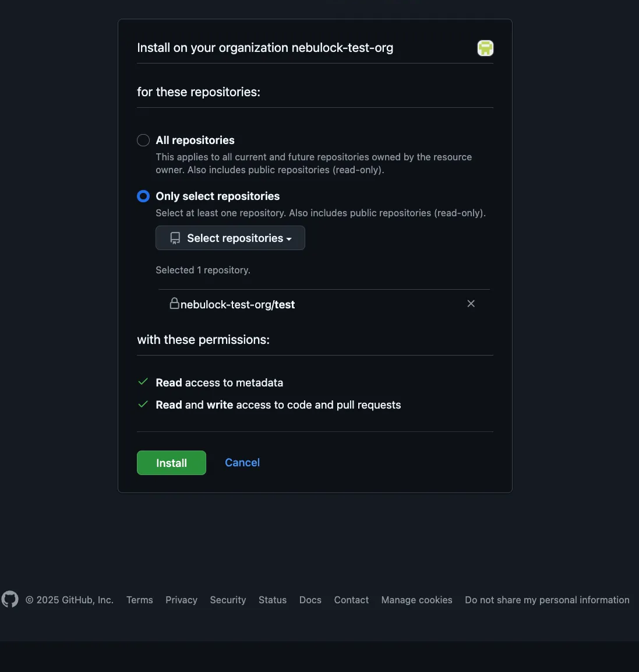Open the Privacy footer link
Image resolution: width=639 pixels, height=672 pixels.
(x=182, y=600)
